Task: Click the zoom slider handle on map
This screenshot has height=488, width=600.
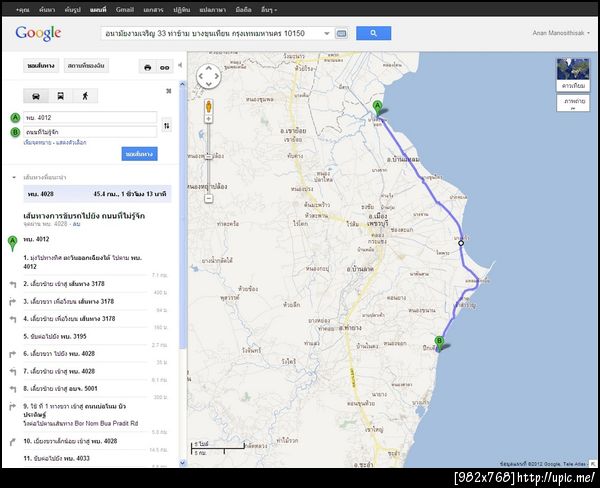Action: pyautogui.click(x=209, y=156)
